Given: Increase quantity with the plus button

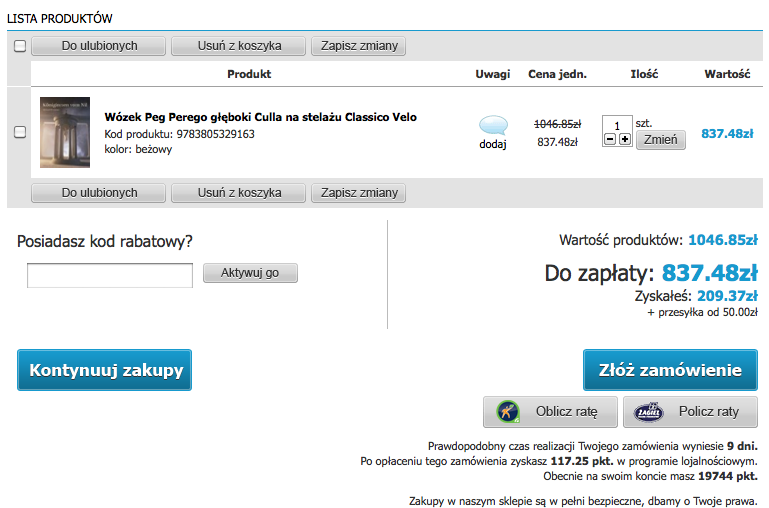Looking at the screenshot, I should pos(624,139).
